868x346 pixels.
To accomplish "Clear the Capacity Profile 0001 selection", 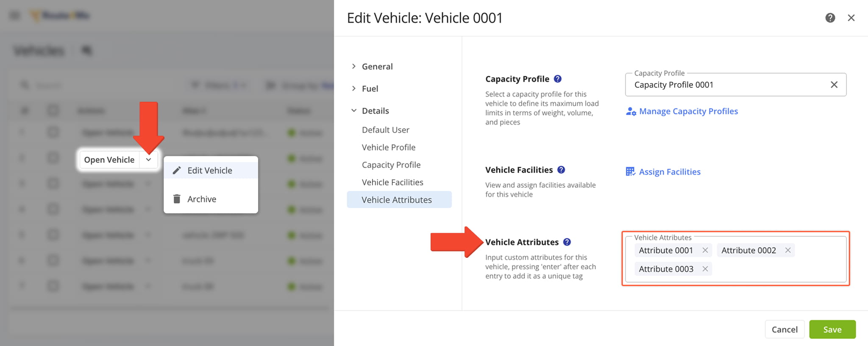I will (x=834, y=85).
